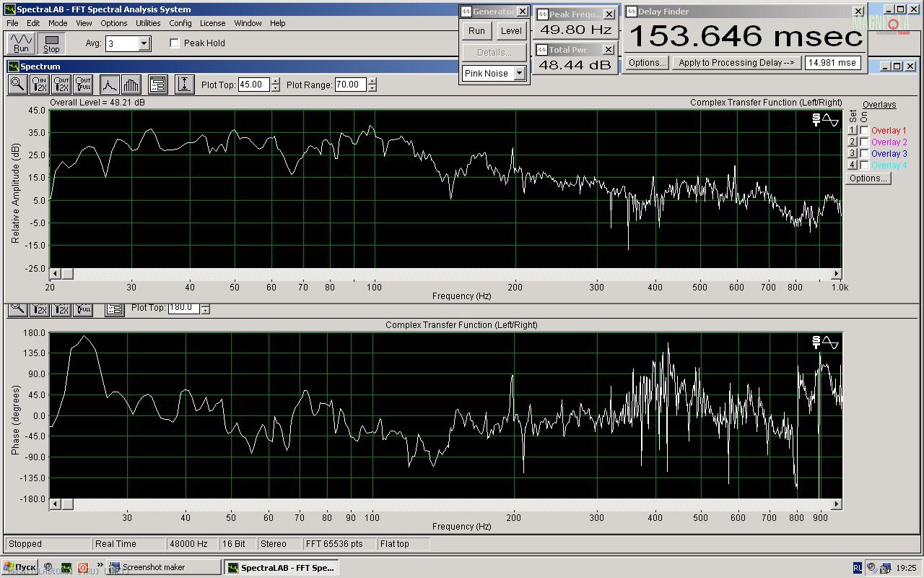Toggle Overlay 2 checkbox on
This screenshot has height=578, width=924.
(864, 142)
